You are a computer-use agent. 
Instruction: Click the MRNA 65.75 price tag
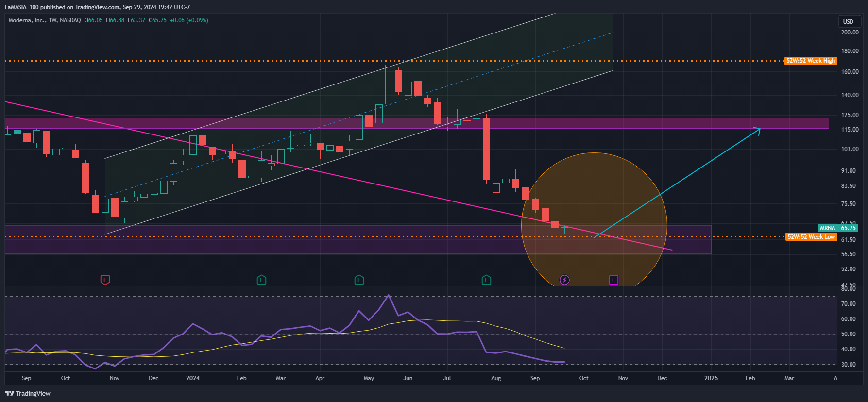click(838, 228)
